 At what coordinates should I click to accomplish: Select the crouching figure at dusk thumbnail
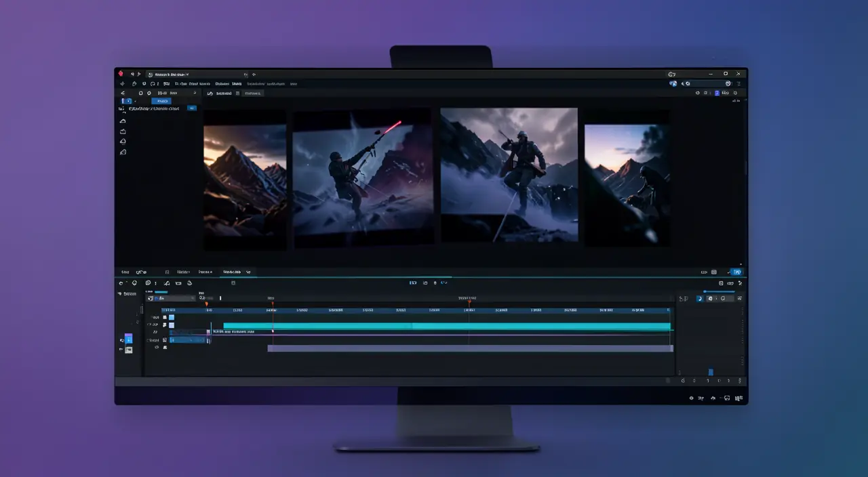(627, 184)
